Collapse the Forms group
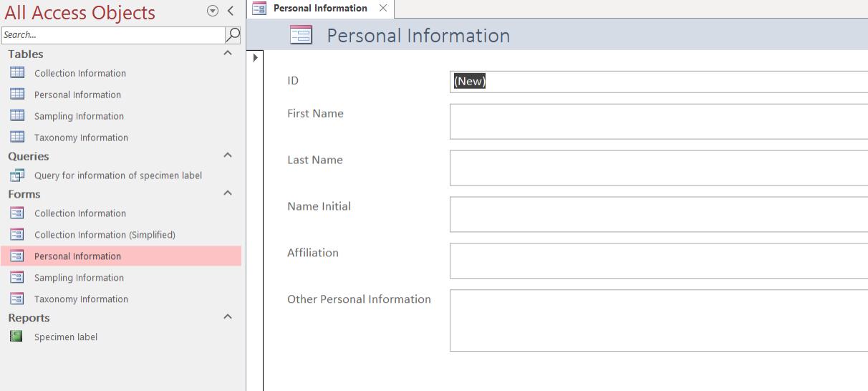 point(228,193)
